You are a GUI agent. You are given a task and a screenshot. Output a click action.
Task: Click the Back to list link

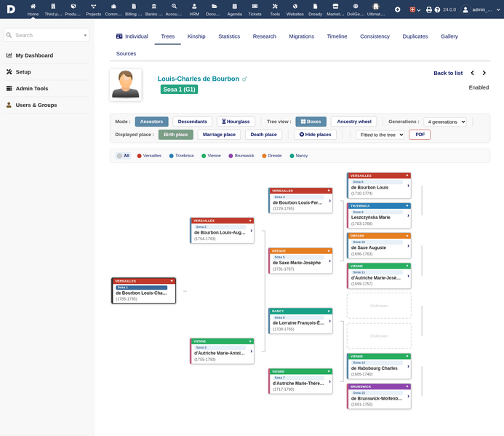(448, 73)
